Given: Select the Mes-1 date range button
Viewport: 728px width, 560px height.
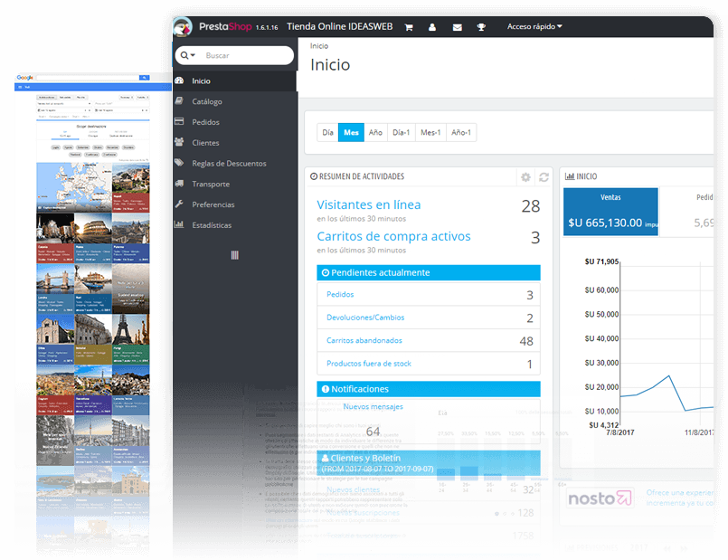Looking at the screenshot, I should coord(430,132).
